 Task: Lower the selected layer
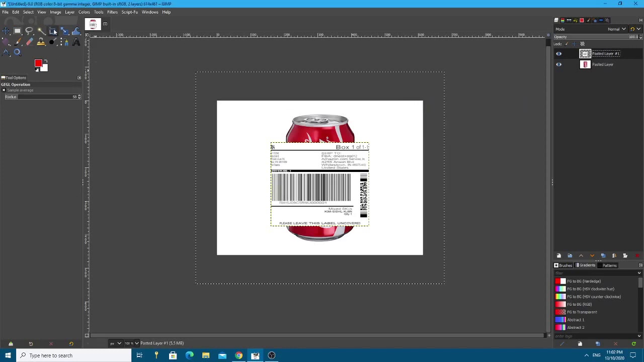coord(592,256)
